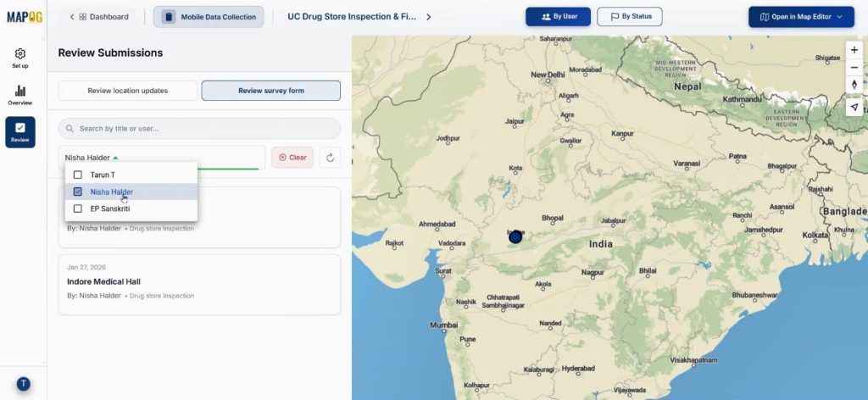Switch to Review location updates tab
The image size is (868, 400).
coord(128,91)
